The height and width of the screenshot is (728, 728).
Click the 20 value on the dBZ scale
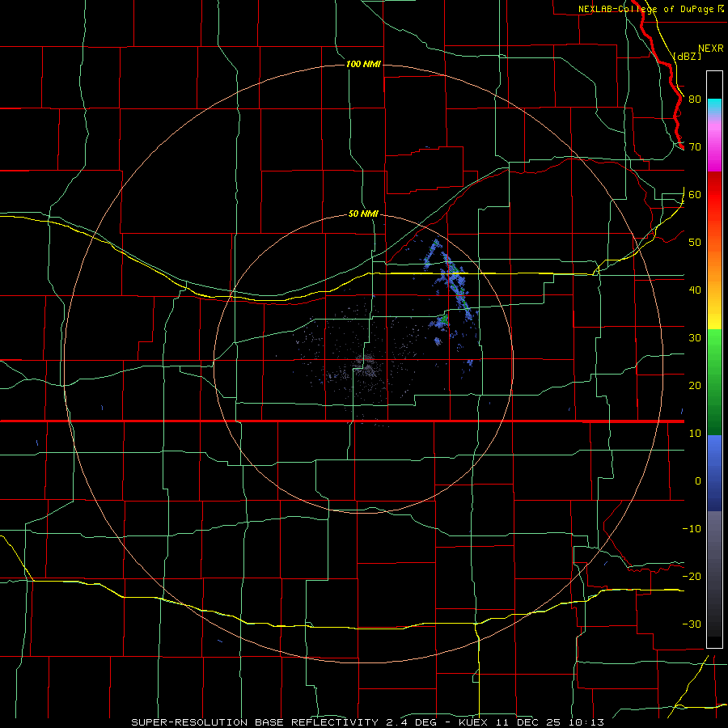click(695, 386)
